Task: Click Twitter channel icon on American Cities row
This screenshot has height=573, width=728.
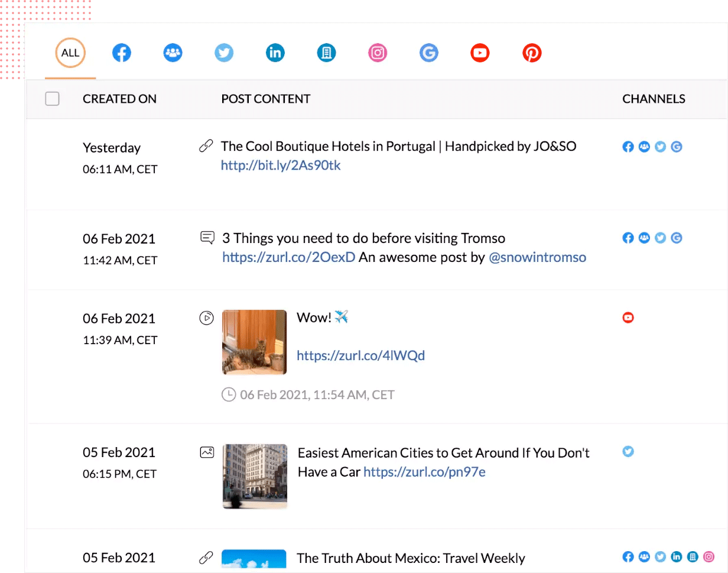Action: [628, 451]
